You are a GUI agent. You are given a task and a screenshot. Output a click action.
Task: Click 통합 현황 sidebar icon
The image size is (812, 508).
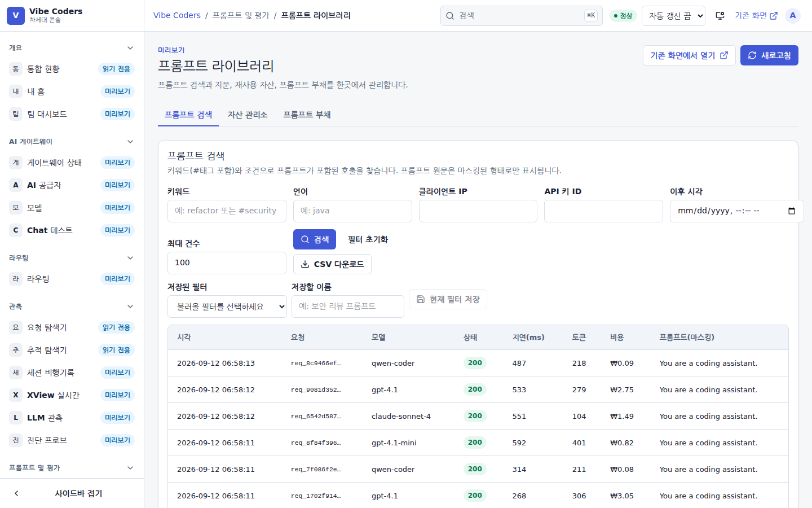pyautogui.click(x=16, y=69)
